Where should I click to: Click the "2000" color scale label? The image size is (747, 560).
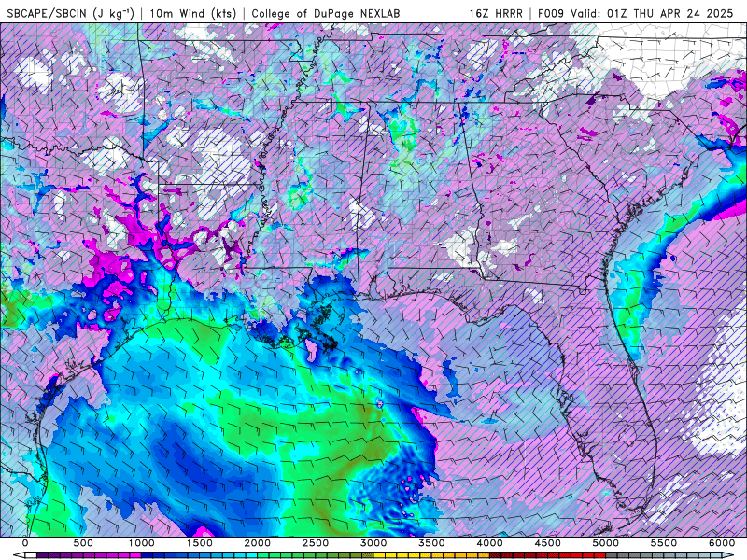[258, 543]
